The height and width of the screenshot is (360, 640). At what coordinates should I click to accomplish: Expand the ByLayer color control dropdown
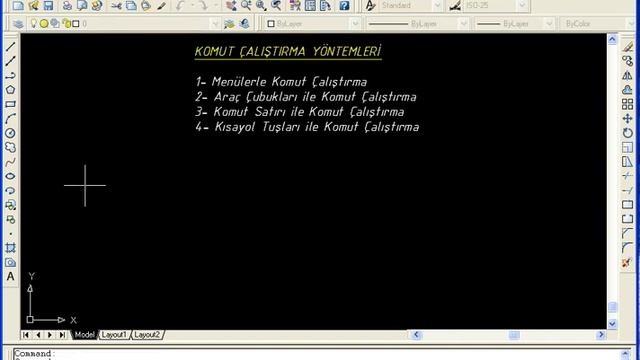click(356, 24)
